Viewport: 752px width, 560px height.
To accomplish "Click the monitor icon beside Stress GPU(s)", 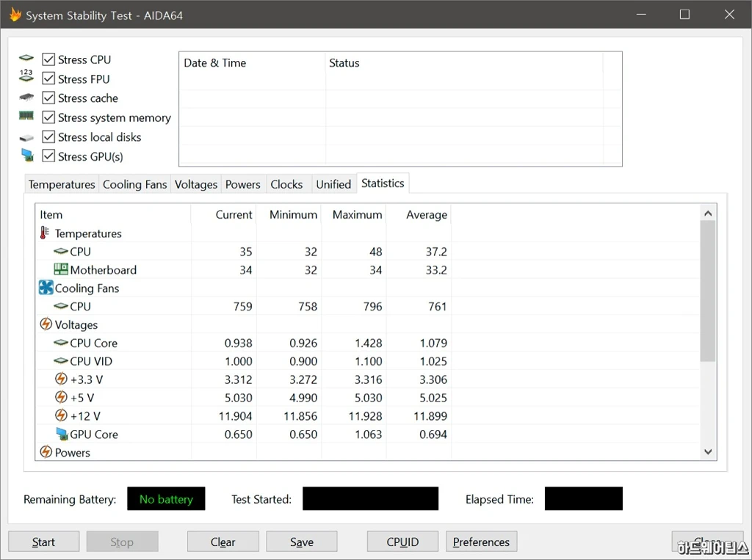I will pos(27,155).
